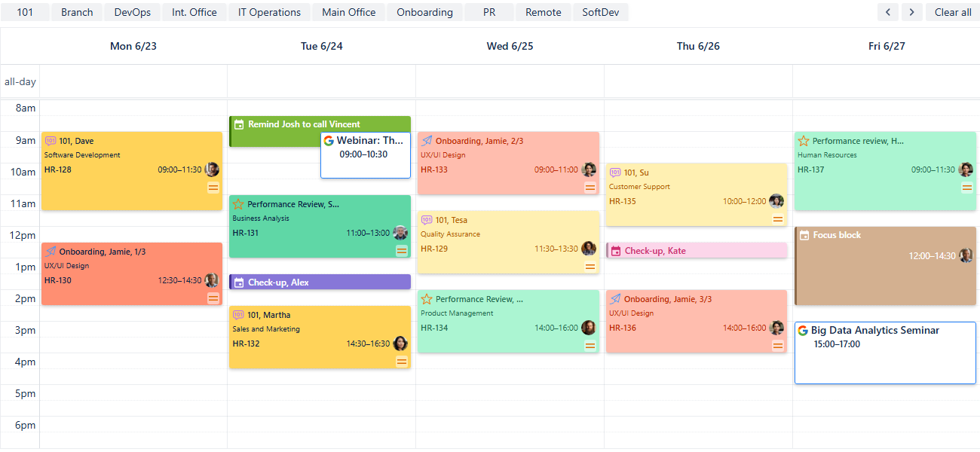Go to the previous week

point(888,12)
